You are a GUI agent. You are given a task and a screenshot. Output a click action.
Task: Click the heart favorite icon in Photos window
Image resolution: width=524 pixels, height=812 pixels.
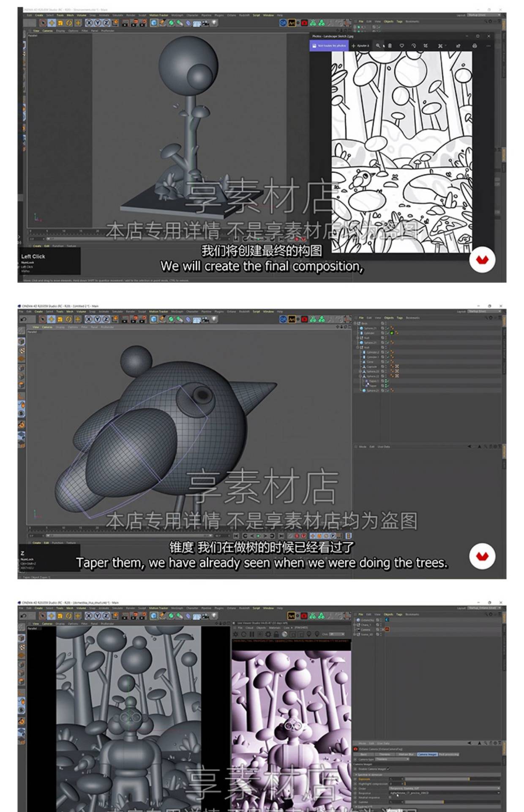tap(402, 46)
